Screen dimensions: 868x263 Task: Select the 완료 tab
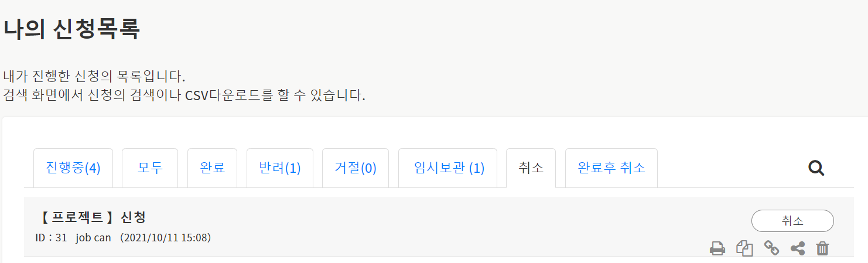click(x=212, y=168)
